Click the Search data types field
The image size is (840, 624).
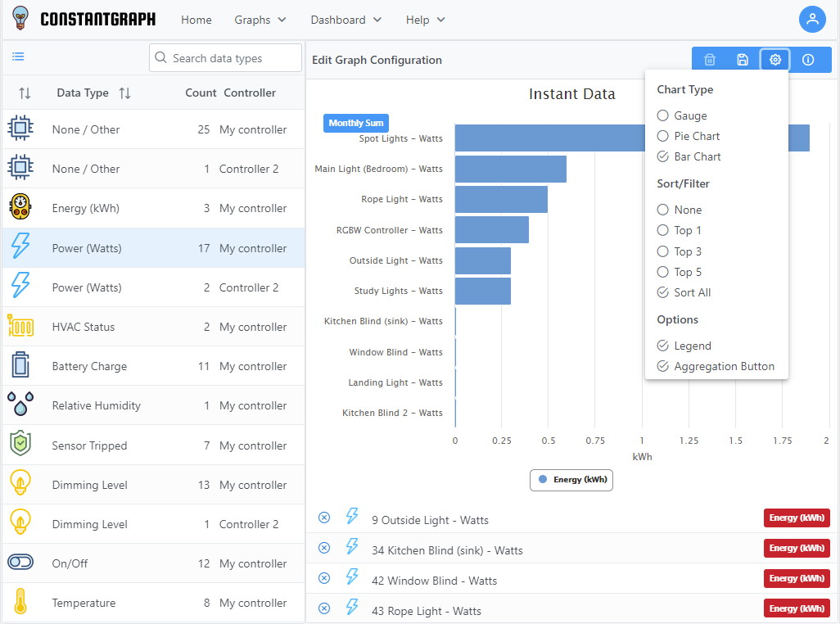tap(226, 58)
